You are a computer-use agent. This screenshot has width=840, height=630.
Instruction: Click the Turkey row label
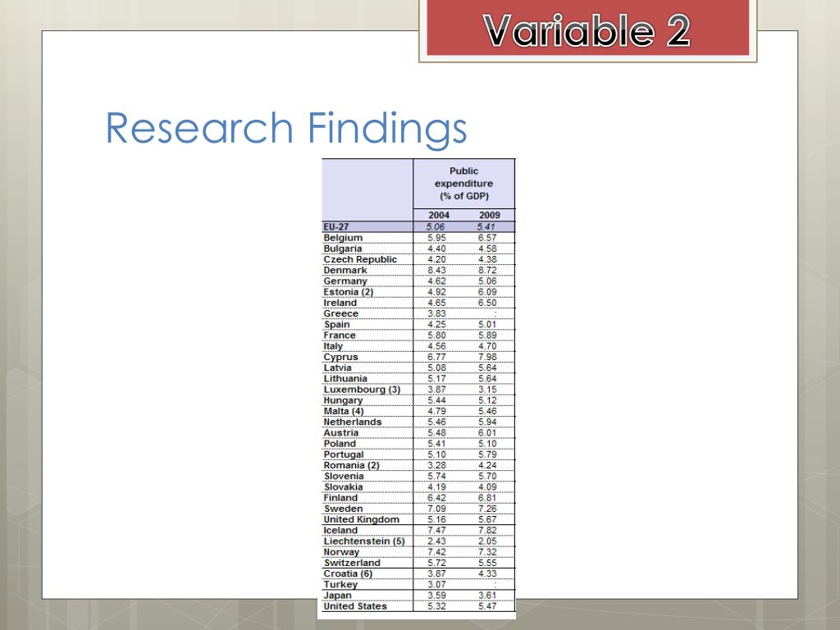coord(340,585)
